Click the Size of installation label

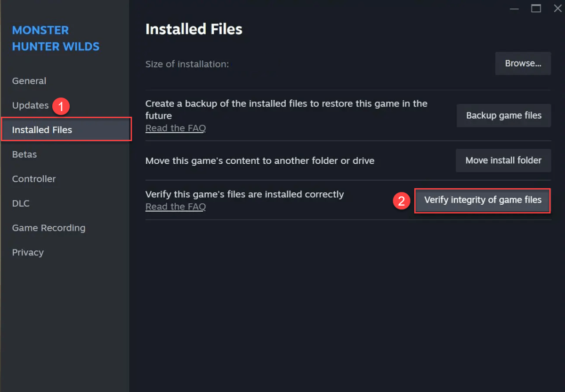pyautogui.click(x=187, y=64)
